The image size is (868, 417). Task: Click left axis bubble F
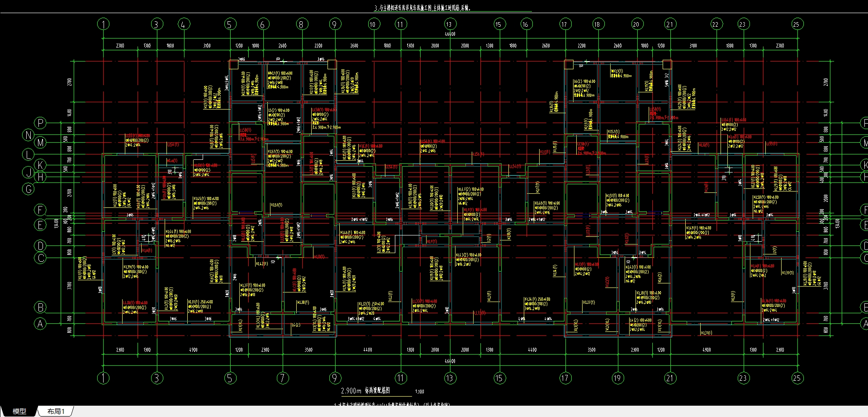pyautogui.click(x=41, y=210)
